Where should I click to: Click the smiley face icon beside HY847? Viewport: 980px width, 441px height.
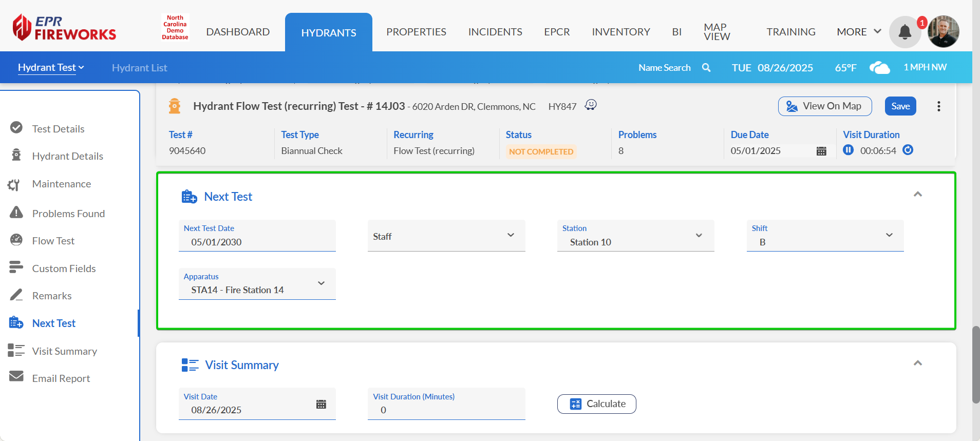coord(591,105)
